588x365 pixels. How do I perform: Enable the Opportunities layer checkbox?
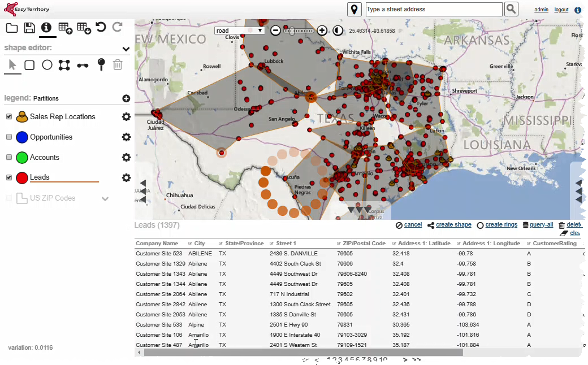9,137
